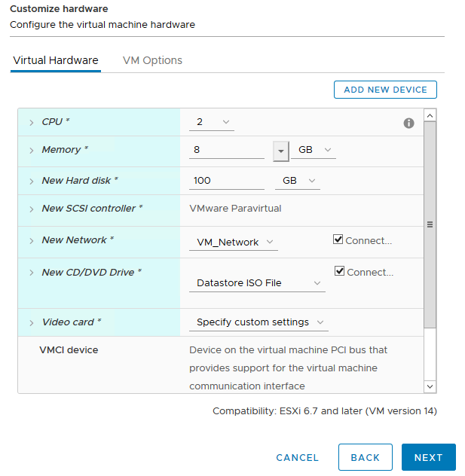Click the ADD NEW DEVICE button

[385, 90]
